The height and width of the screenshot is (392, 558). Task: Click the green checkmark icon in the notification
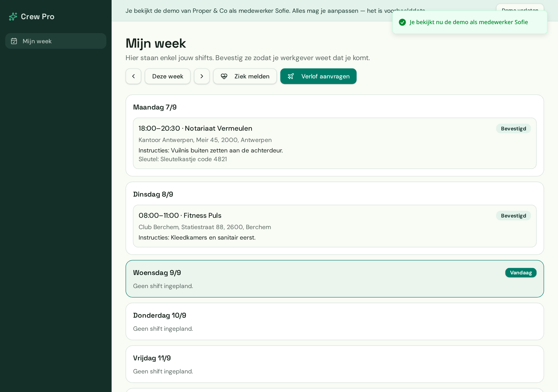402,22
